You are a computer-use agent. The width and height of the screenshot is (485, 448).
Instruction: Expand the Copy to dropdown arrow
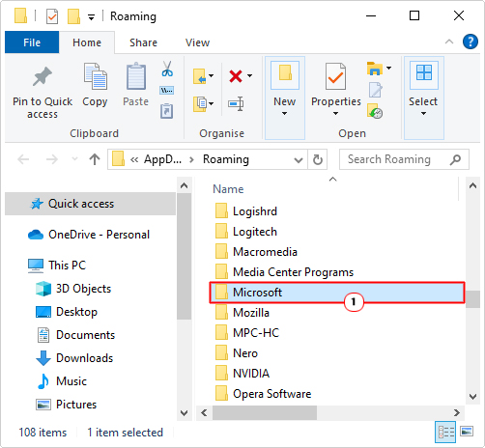point(212,103)
